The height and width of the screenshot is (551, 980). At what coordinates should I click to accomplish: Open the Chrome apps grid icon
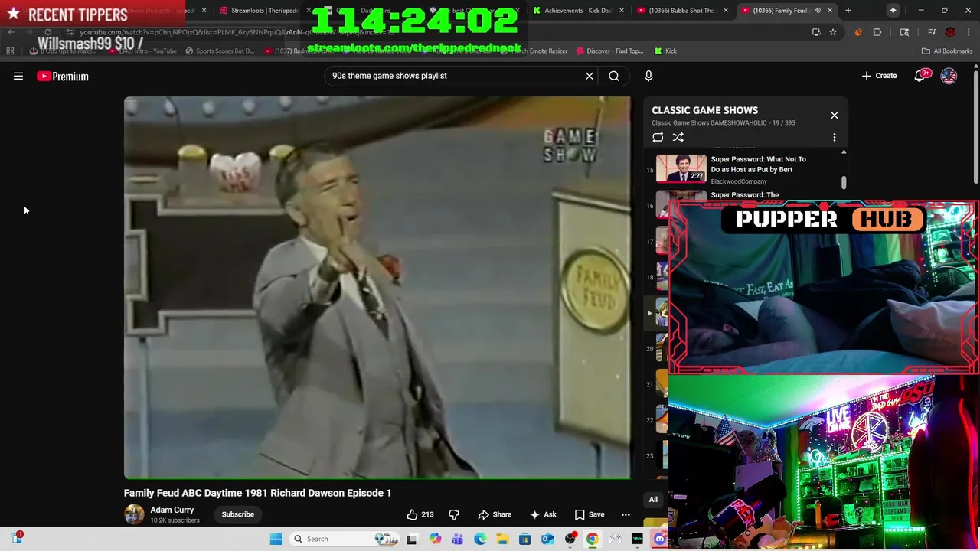[x=10, y=51]
